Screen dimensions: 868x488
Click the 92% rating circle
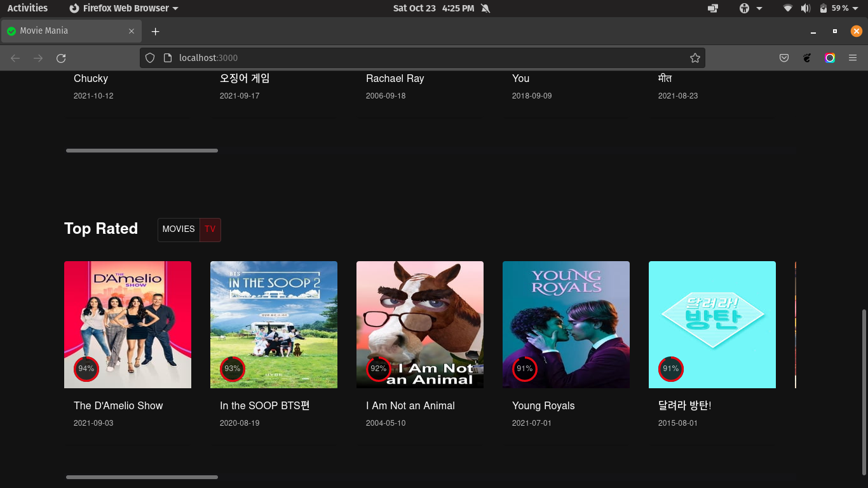pyautogui.click(x=379, y=369)
